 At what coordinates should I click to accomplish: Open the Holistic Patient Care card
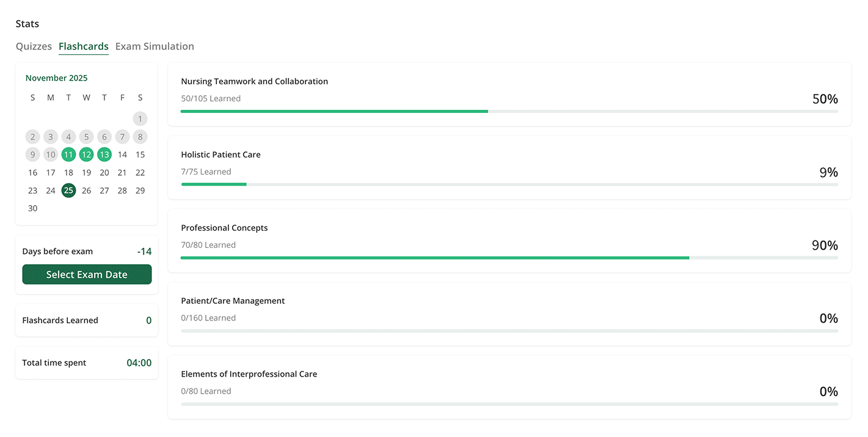(509, 167)
